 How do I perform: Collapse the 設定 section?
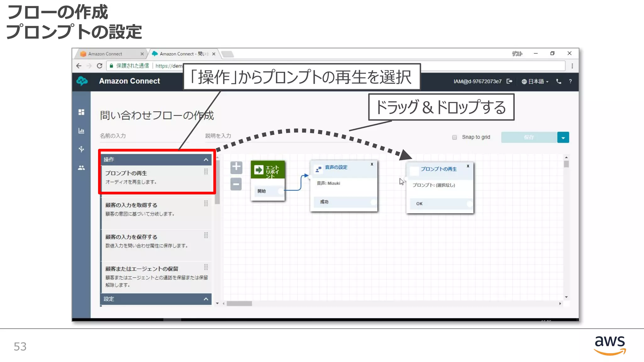206,299
